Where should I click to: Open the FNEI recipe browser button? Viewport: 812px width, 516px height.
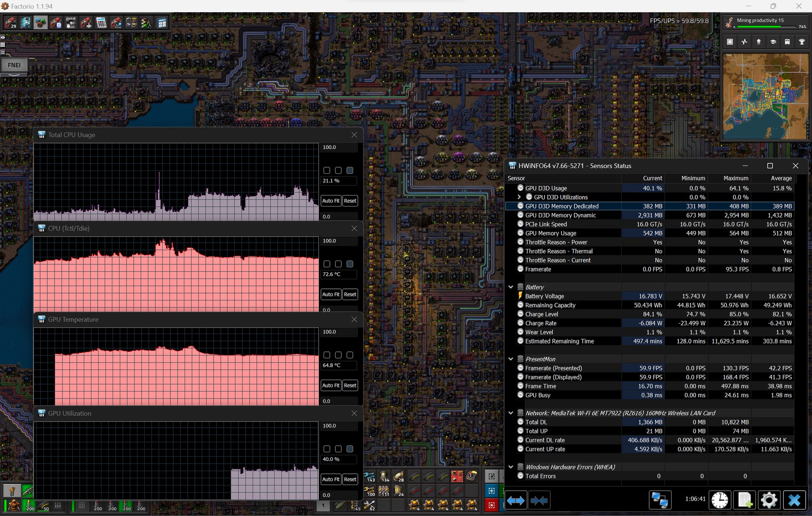pyautogui.click(x=14, y=65)
